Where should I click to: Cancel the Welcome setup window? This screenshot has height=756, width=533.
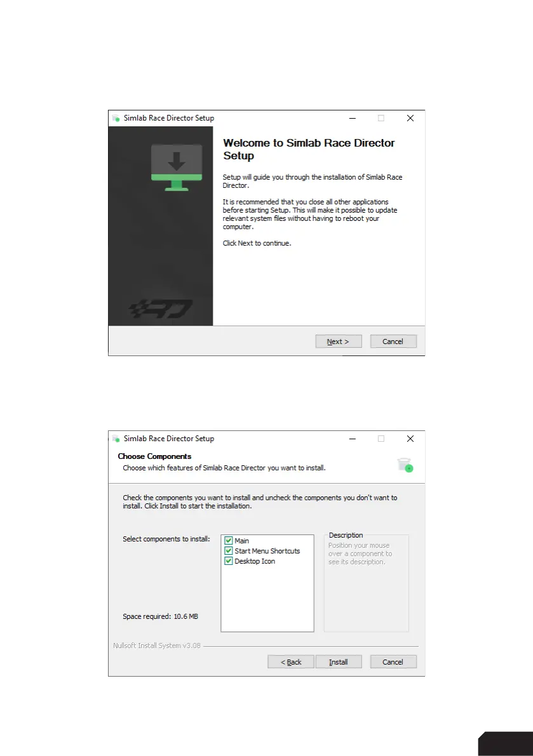[393, 342]
